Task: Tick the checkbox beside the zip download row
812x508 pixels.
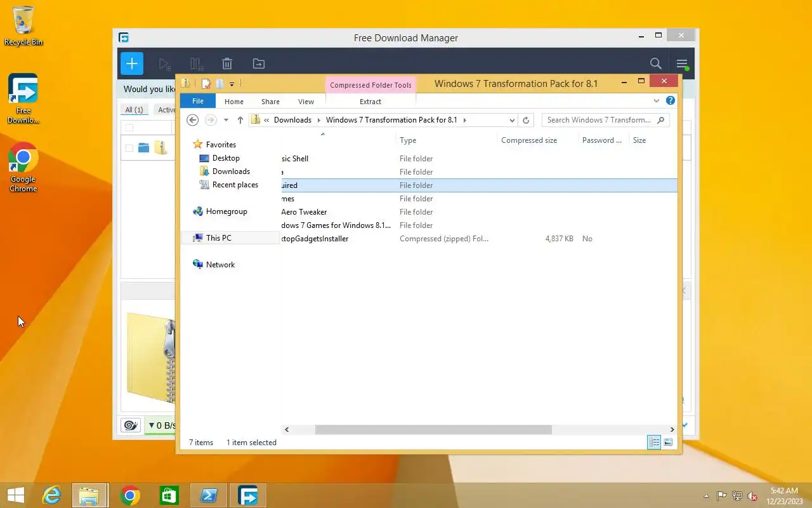Action: click(x=129, y=148)
